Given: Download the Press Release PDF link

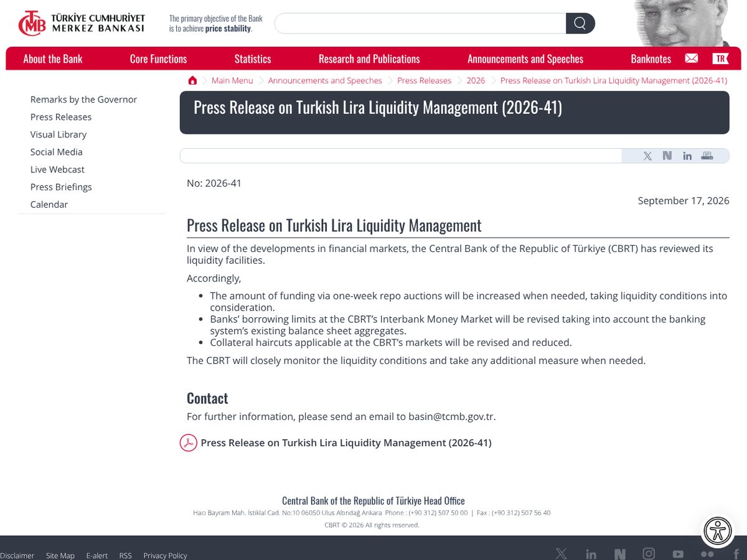Looking at the screenshot, I should (x=346, y=443).
